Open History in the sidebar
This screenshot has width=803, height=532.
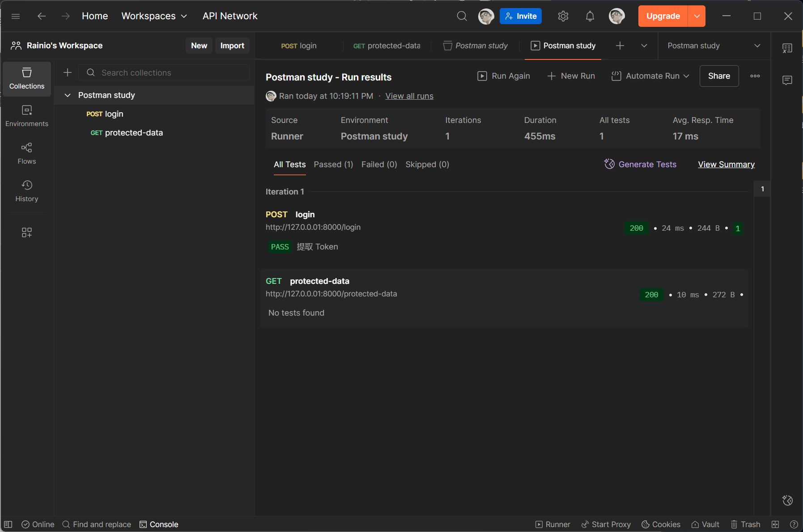click(x=27, y=191)
